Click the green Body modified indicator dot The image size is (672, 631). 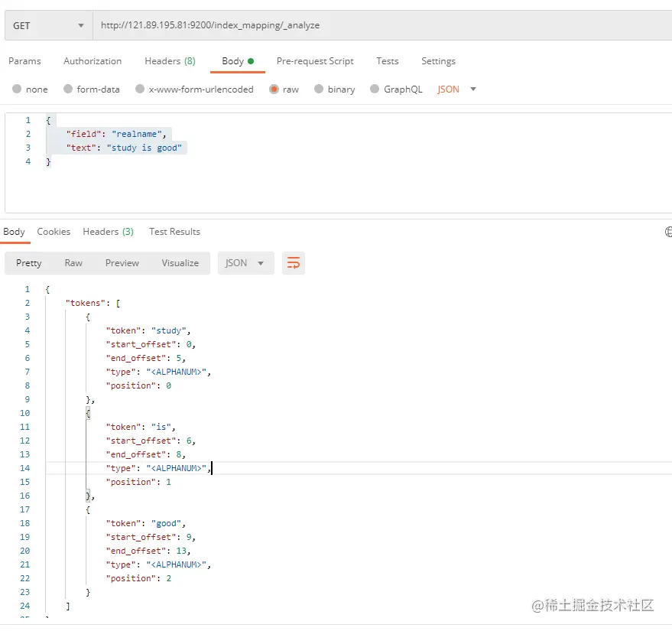(251, 61)
